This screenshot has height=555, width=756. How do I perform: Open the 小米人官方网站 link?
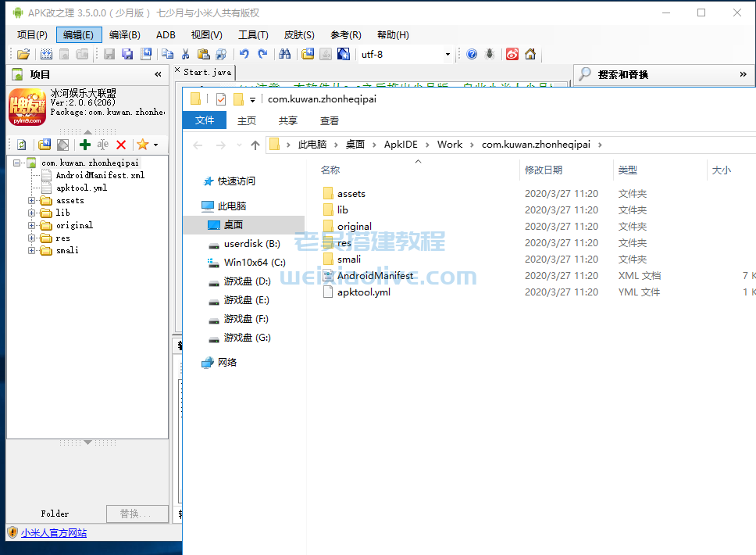[x=54, y=533]
